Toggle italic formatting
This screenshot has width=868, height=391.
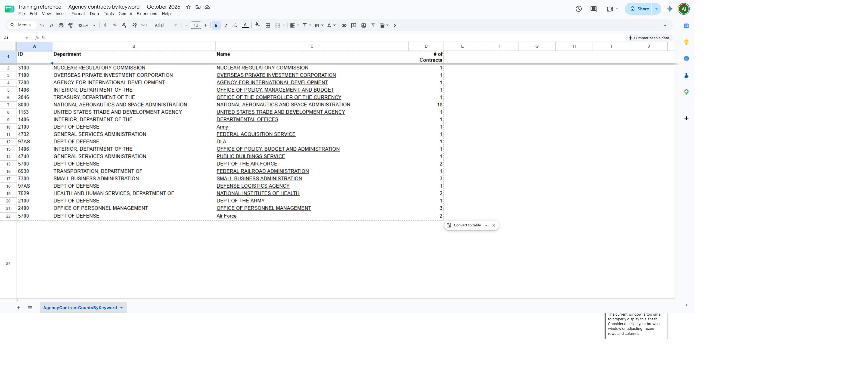click(226, 25)
